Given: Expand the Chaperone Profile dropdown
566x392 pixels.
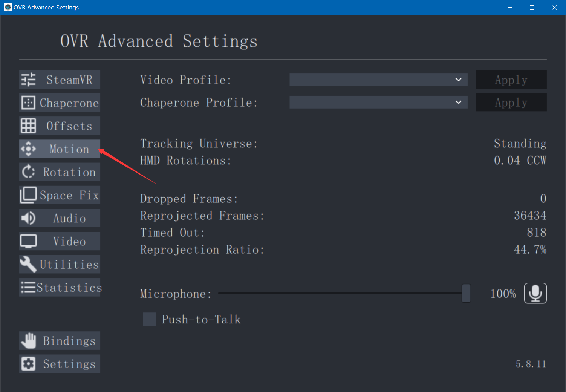Looking at the screenshot, I should pyautogui.click(x=378, y=102).
